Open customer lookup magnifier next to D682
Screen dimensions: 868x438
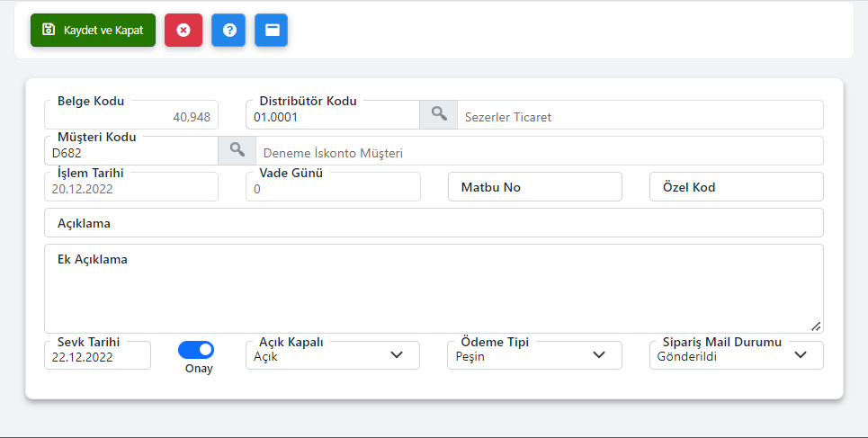coord(237,150)
